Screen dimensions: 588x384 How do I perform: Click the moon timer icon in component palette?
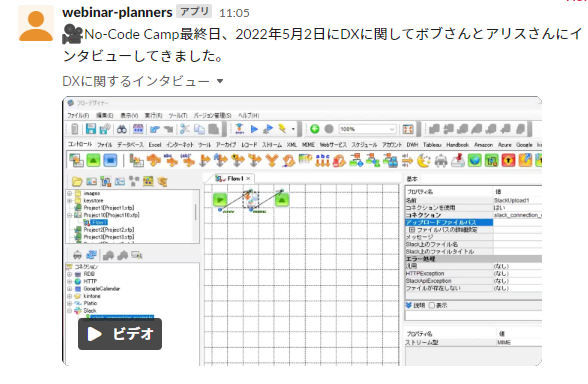tap(424, 160)
